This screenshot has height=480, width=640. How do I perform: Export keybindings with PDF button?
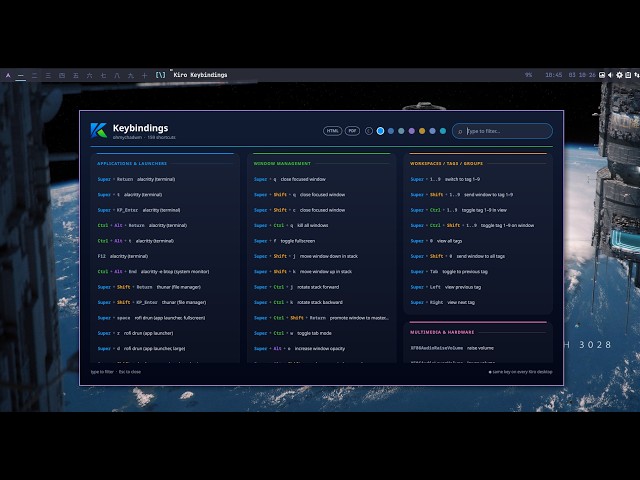pyautogui.click(x=352, y=131)
